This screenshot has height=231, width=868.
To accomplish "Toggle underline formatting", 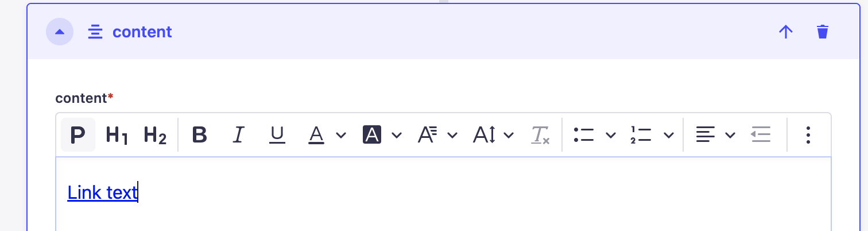I will click(x=277, y=135).
